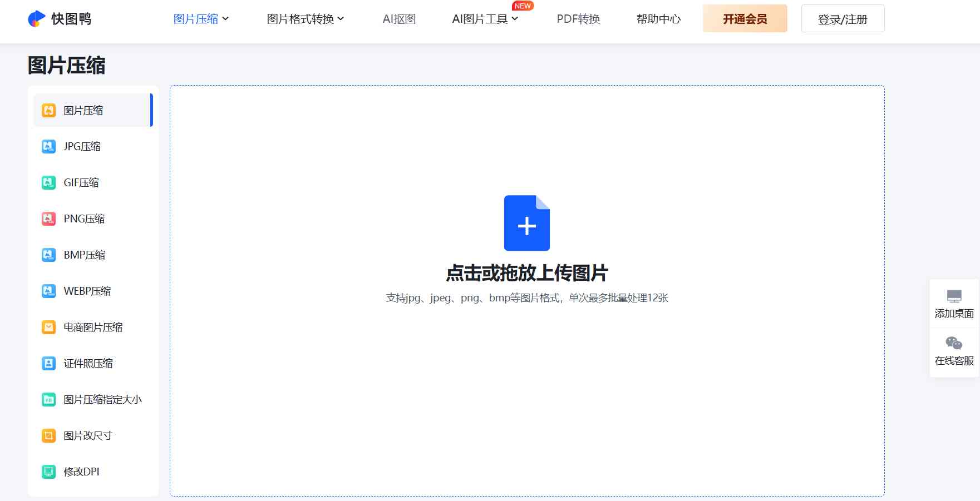Open the AI抠图 menu item
This screenshot has width=980, height=501.
tap(398, 18)
